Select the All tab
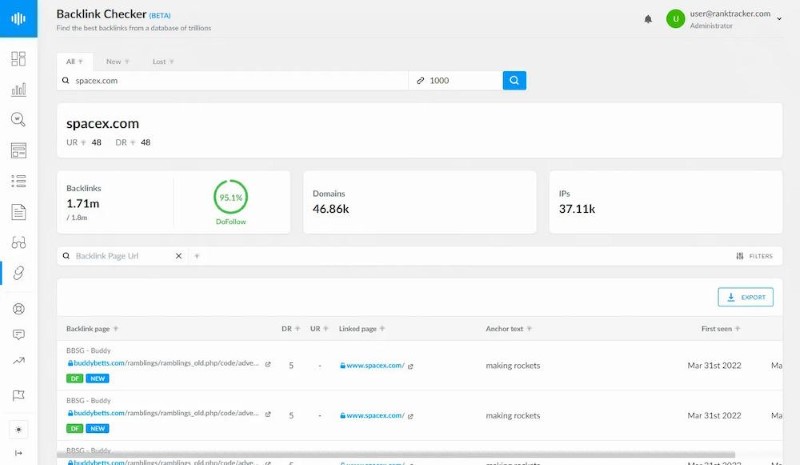 (74, 61)
